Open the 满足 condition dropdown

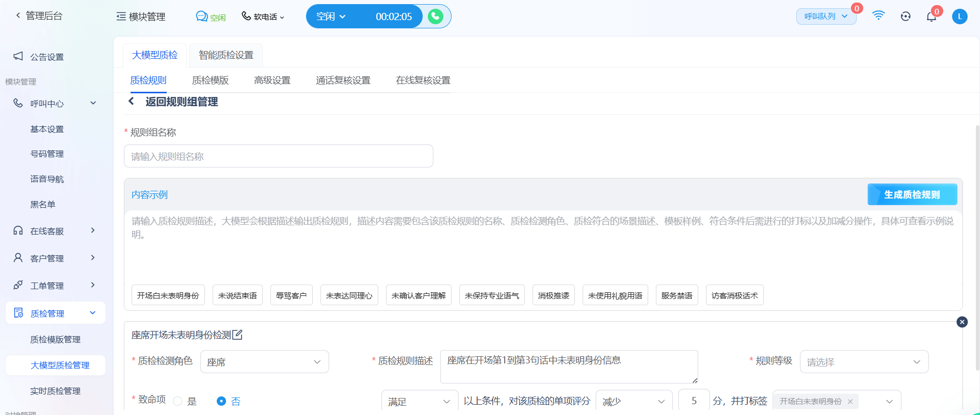click(420, 401)
